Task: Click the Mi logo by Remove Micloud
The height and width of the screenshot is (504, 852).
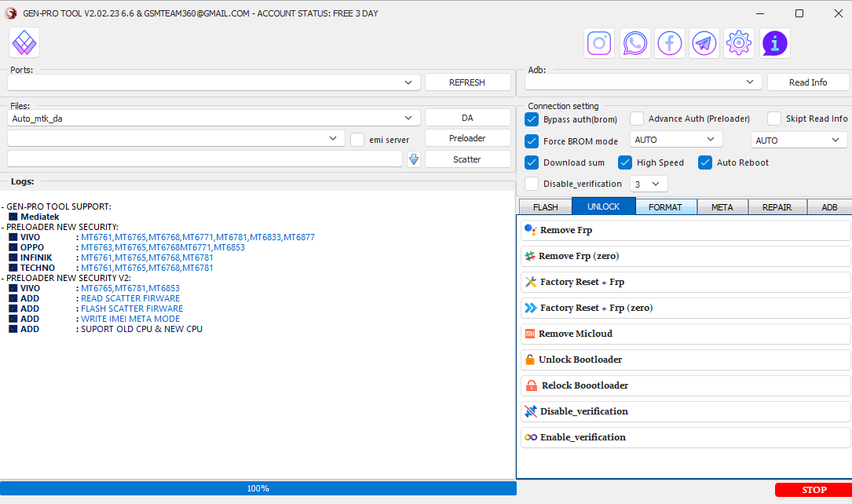Action: [x=530, y=334]
